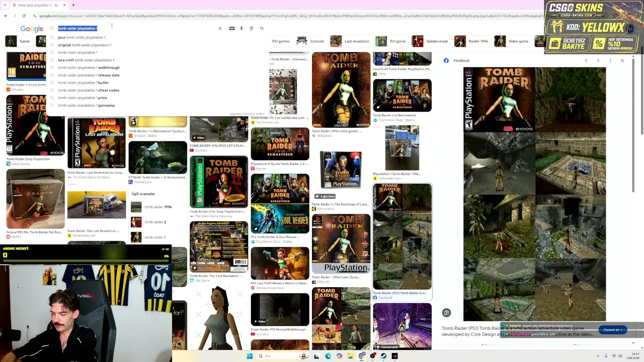Filter images by 'Console' chip
The image size is (644, 362).
[311, 41]
